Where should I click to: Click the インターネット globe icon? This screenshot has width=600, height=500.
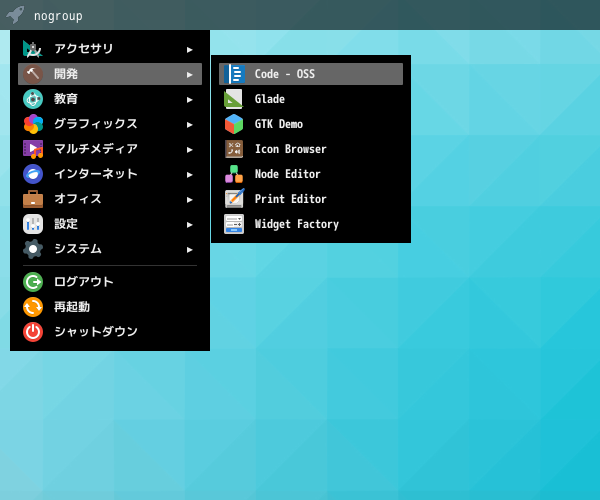click(33, 174)
